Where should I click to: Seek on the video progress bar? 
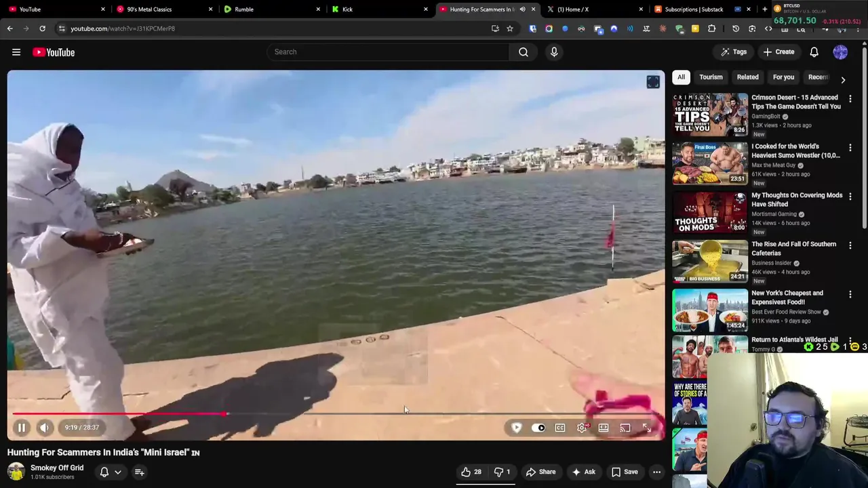(x=336, y=413)
